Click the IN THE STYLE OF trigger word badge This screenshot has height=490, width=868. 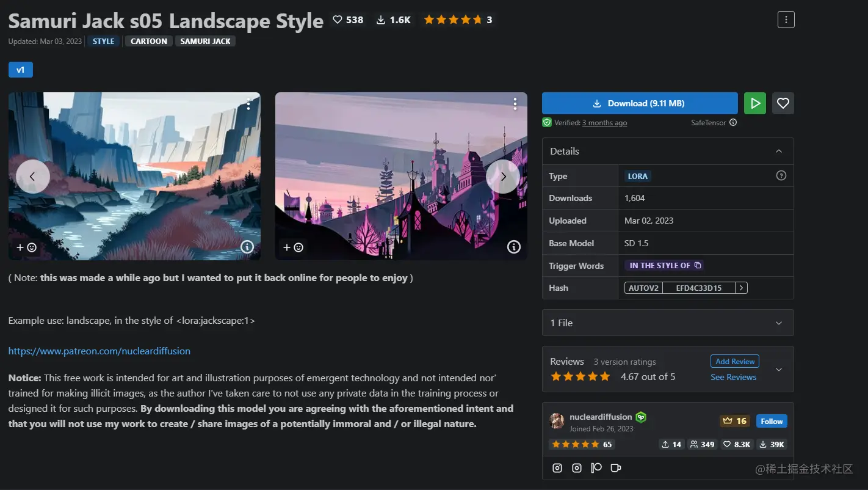point(664,265)
